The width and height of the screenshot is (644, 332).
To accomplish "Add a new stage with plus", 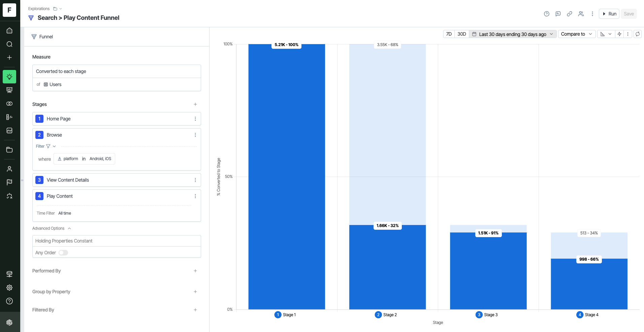I will (195, 104).
